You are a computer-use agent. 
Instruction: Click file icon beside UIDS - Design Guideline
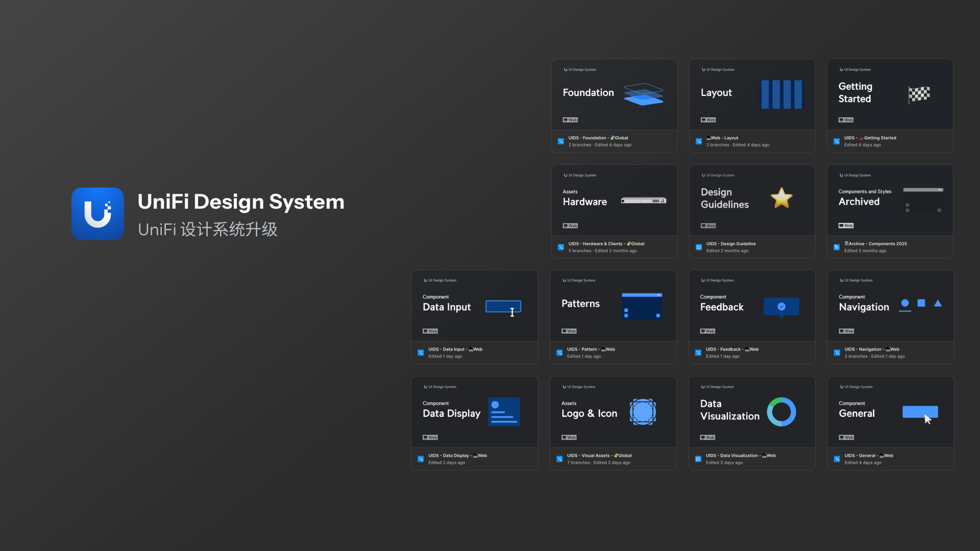coord(699,247)
